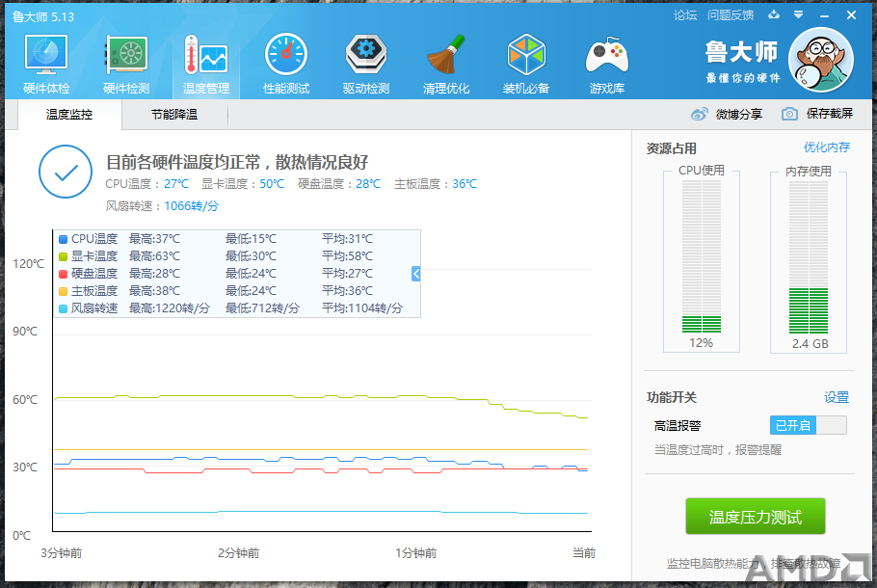The image size is (877, 588).
Task: Switch to the 温度监控 tab
Action: 69,115
